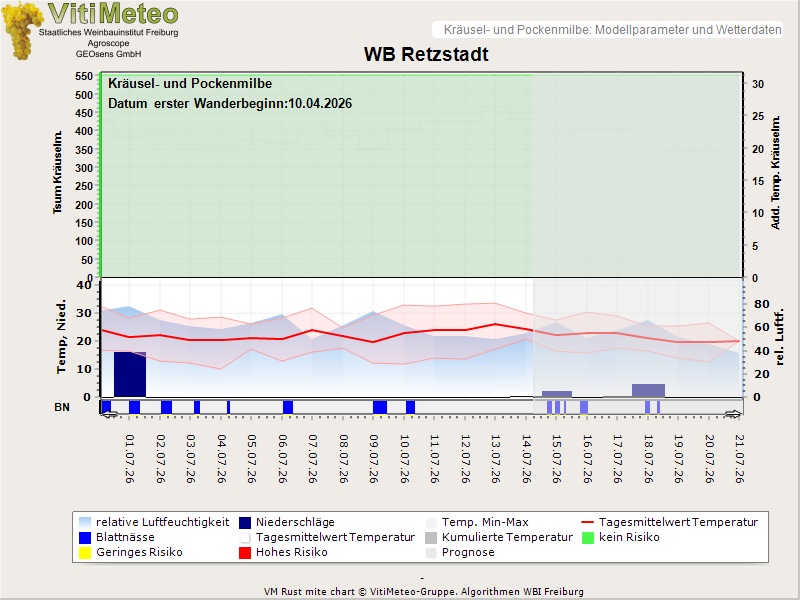
Task: Click the right scroll arrow under the BN row
Action: pos(733,414)
